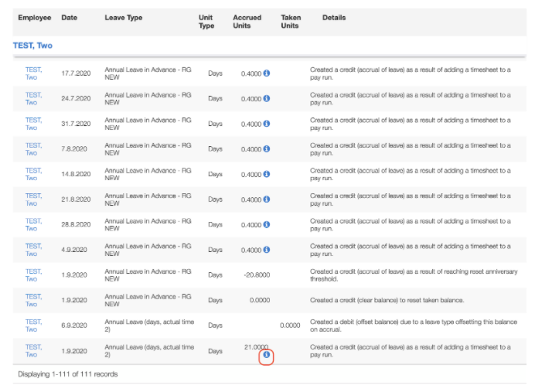This screenshot has height=392, width=535.
Task: Open employee link in the 14.8.2020 row
Action: (x=33, y=174)
